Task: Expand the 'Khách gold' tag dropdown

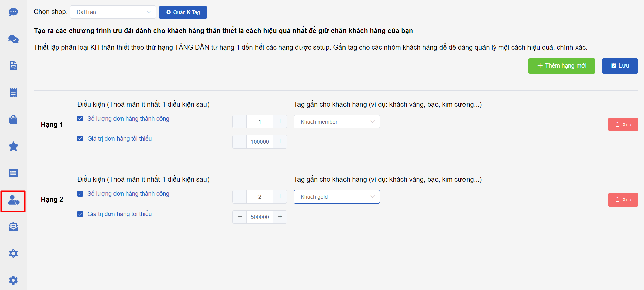Action: [x=336, y=197]
